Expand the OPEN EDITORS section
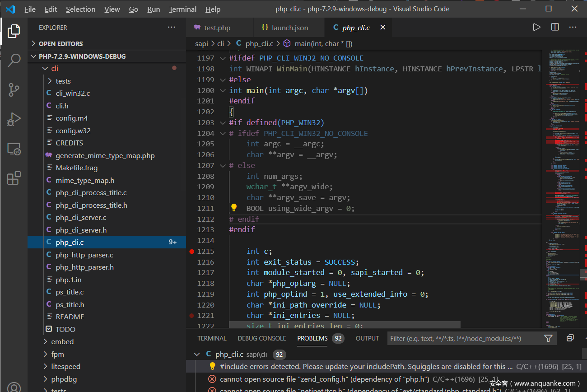Viewport: 587px width, 392px height. (61, 44)
